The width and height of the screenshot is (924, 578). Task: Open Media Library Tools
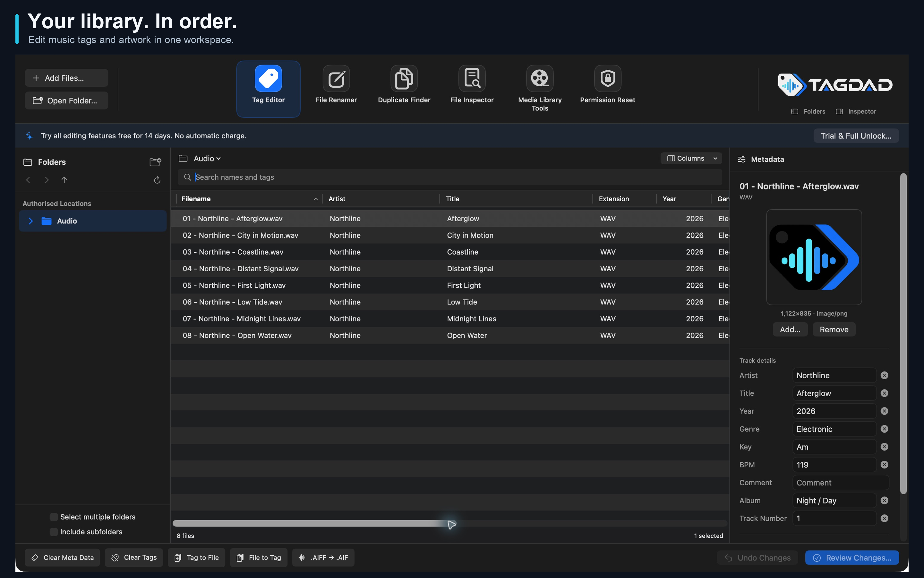pos(540,89)
